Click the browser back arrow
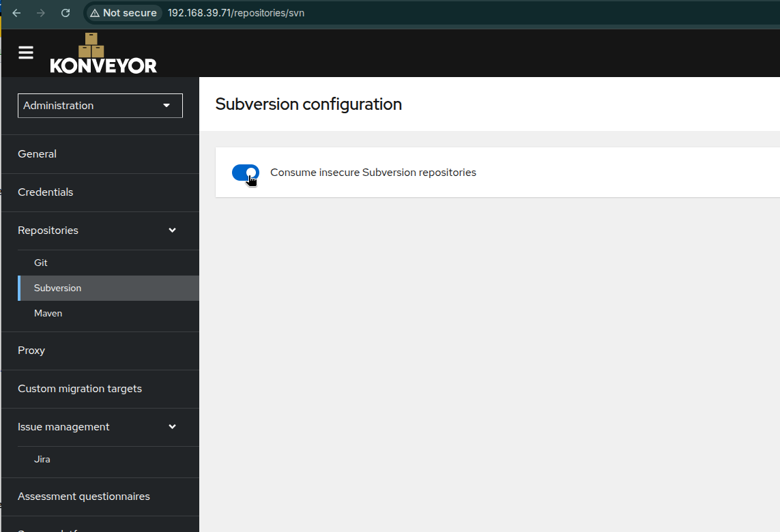 click(17, 13)
